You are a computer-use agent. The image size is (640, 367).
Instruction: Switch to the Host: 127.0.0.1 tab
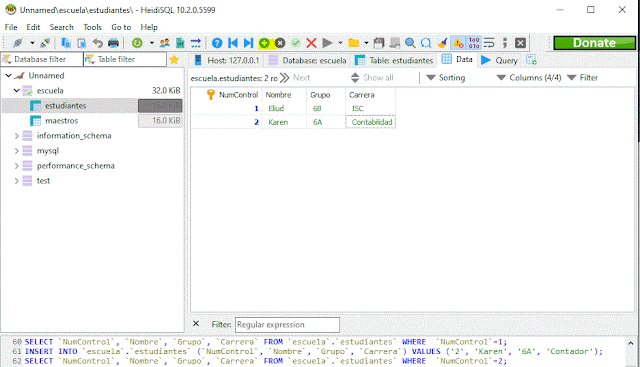click(x=227, y=60)
